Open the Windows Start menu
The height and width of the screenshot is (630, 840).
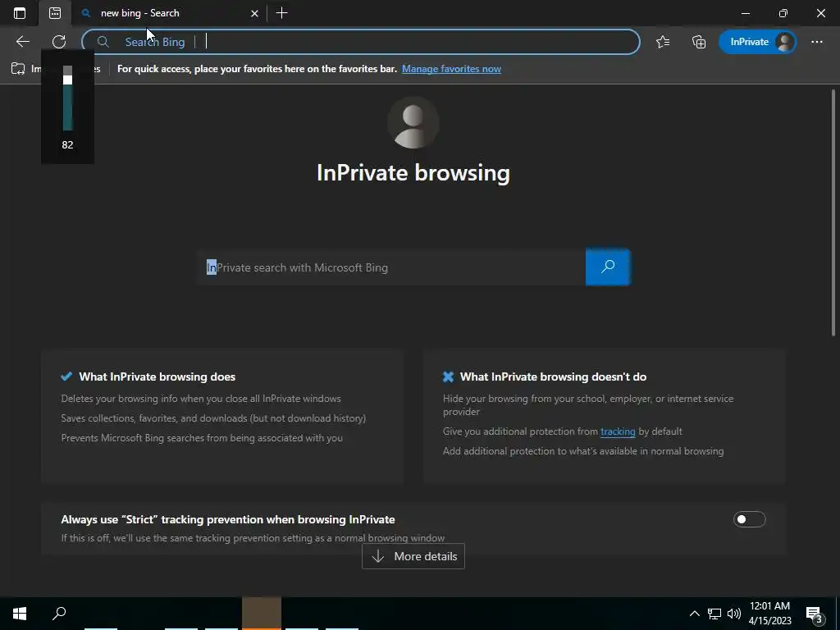[x=20, y=614]
